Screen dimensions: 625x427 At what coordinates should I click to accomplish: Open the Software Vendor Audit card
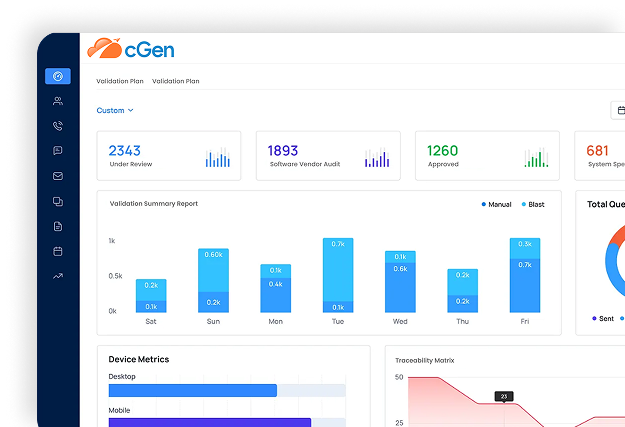click(x=328, y=156)
